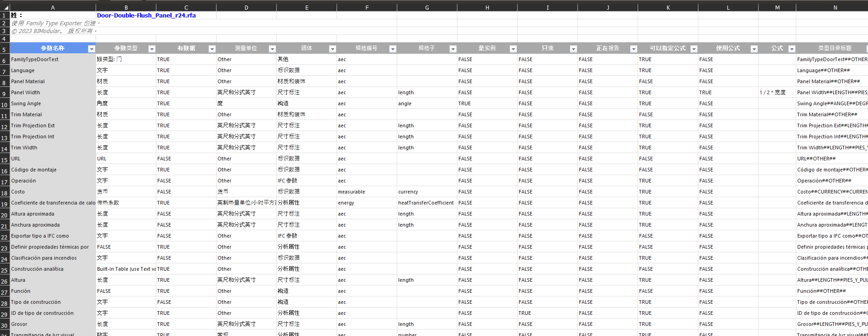The height and width of the screenshot is (336, 868).
Task: Click the angle cell in Swing Angle row
Action: coord(427,103)
